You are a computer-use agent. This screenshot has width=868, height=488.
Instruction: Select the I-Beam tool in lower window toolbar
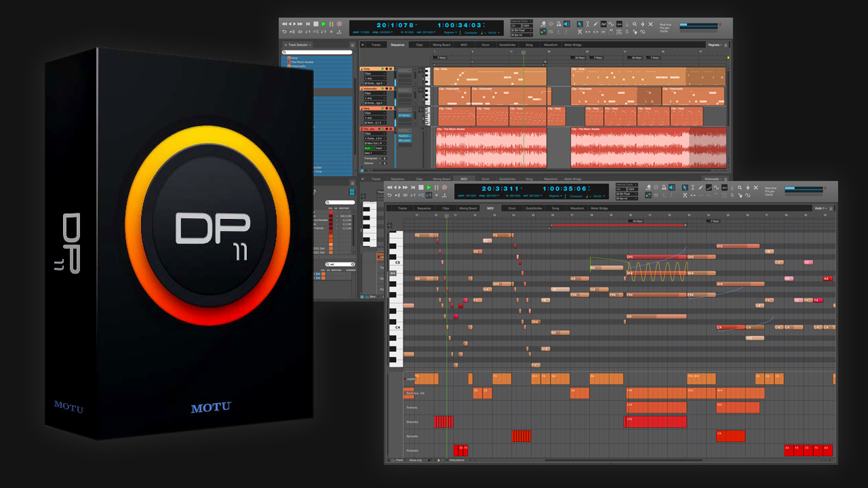[693, 187]
